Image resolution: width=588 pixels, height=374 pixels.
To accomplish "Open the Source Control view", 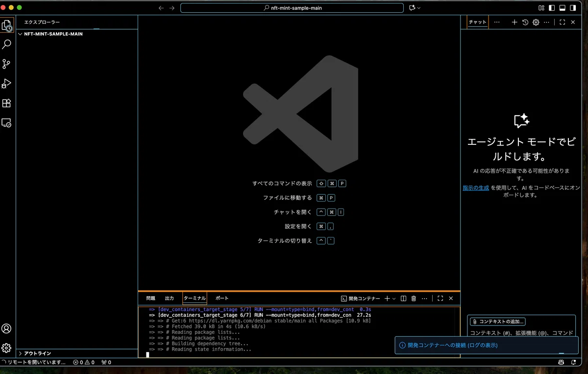I will [6, 64].
